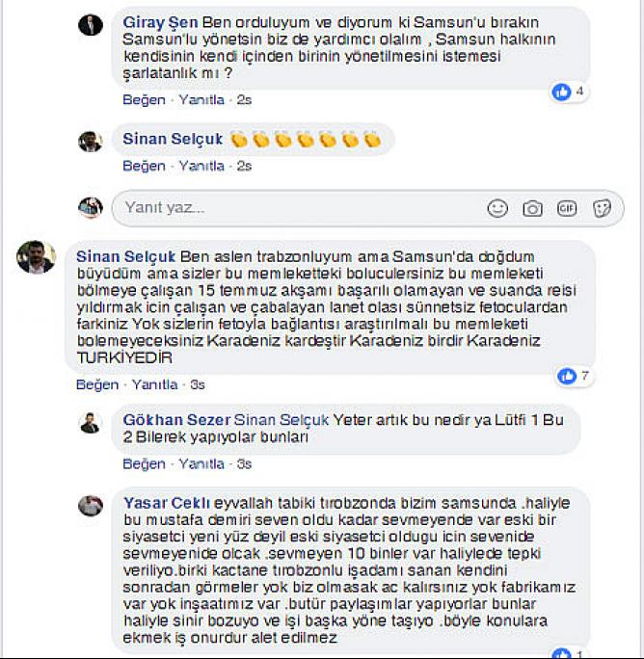Click the like reaction on Giray Şen's comment
644x659 pixels.
(561, 92)
